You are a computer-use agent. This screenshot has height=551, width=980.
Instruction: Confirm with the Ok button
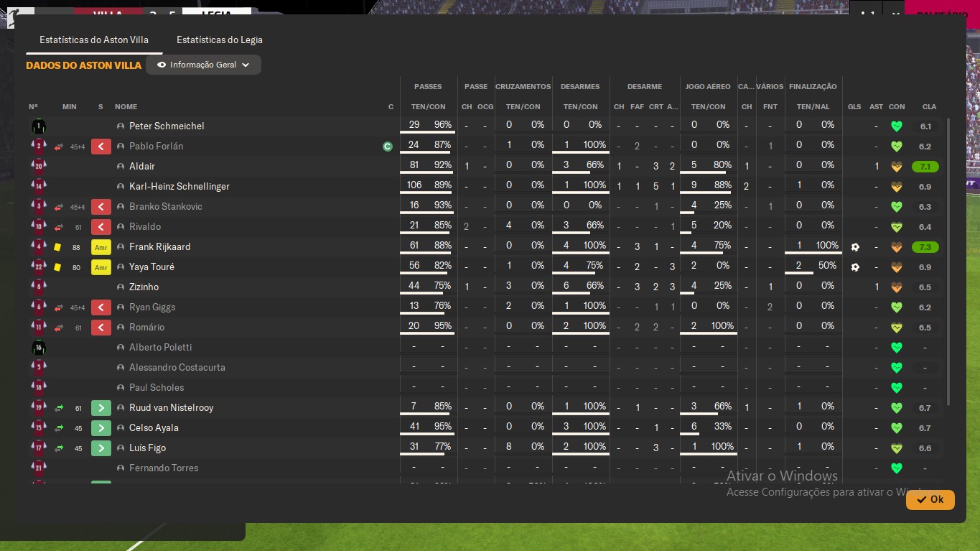pos(930,499)
